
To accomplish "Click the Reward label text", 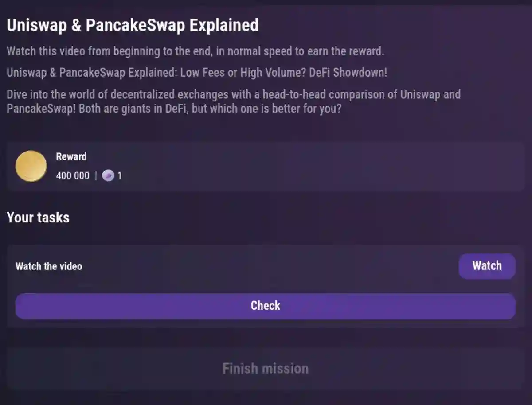I will click(71, 156).
